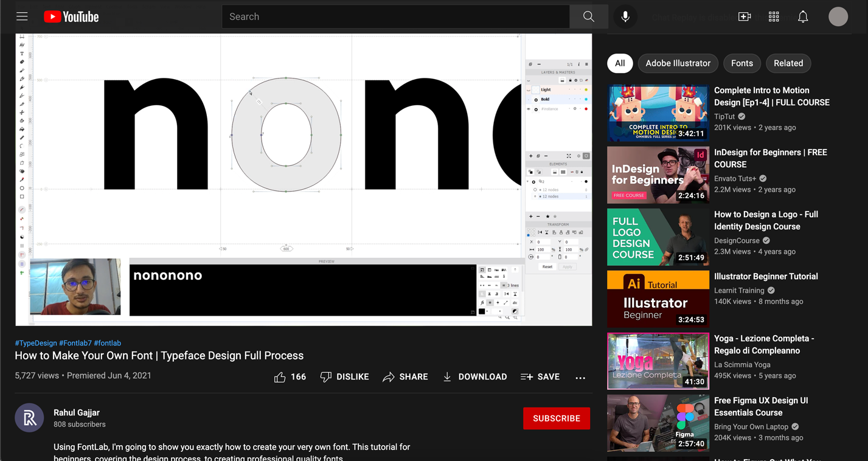The image size is (868, 461).
Task: Subscribe to Rahul Gajjar channel
Action: pyautogui.click(x=557, y=418)
